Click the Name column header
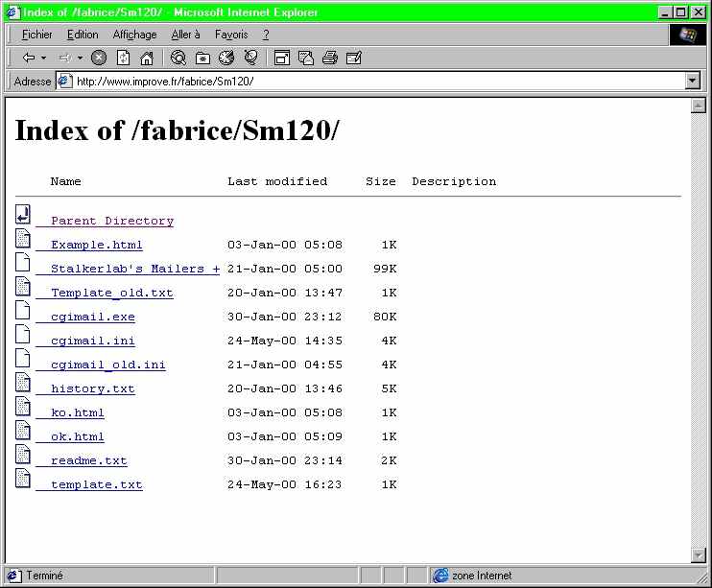712x588 pixels. coord(66,181)
